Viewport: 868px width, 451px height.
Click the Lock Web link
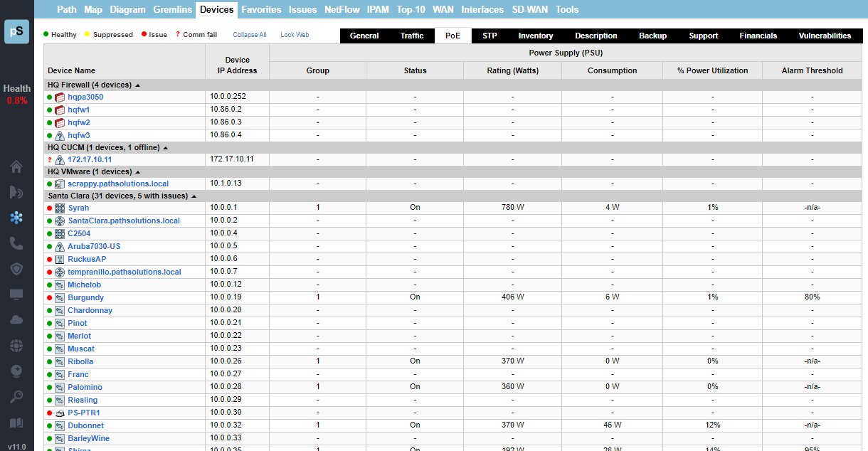tap(295, 35)
